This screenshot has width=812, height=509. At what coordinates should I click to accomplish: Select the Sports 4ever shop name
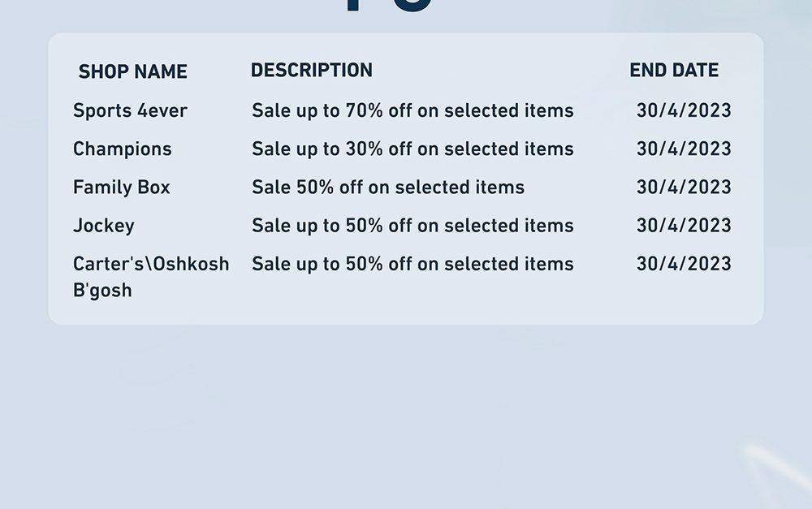[130, 110]
